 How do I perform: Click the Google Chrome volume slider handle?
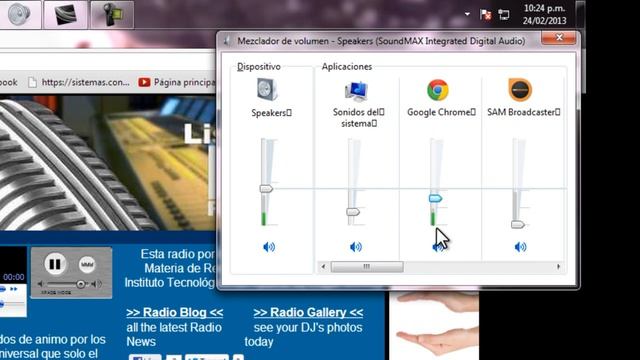(436, 198)
